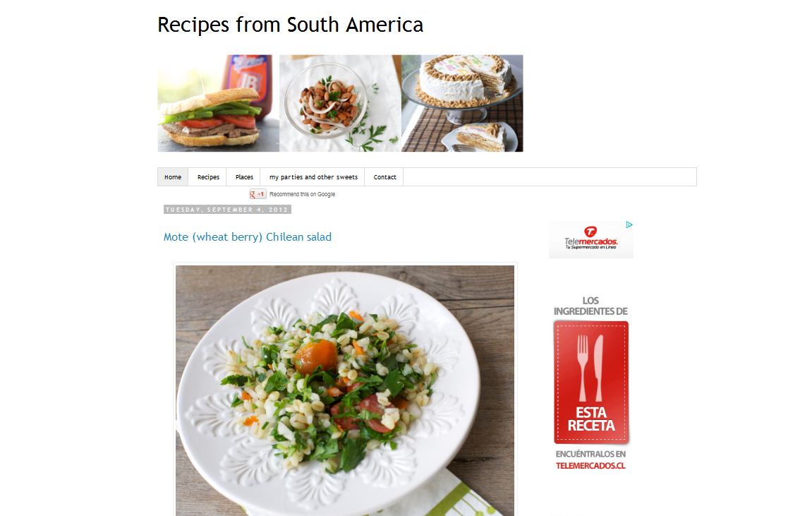Click the AdChoices triangle icon

(x=629, y=225)
